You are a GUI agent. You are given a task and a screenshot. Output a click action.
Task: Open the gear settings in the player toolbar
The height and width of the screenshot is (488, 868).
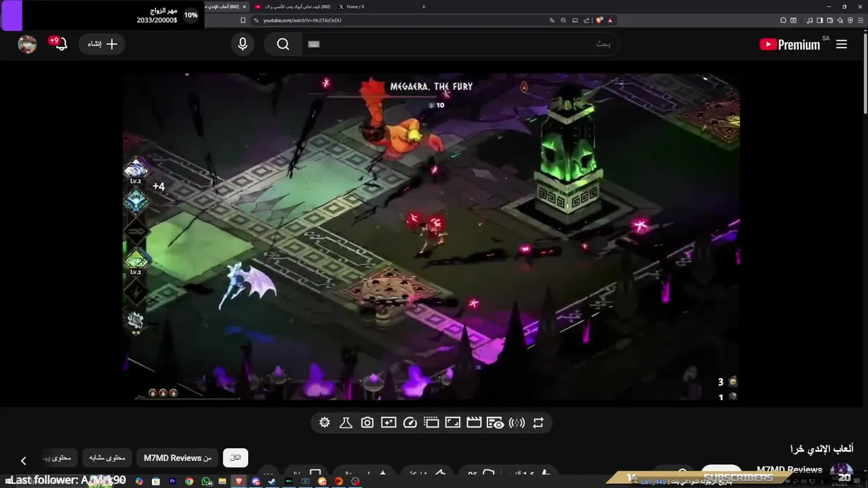tap(325, 422)
